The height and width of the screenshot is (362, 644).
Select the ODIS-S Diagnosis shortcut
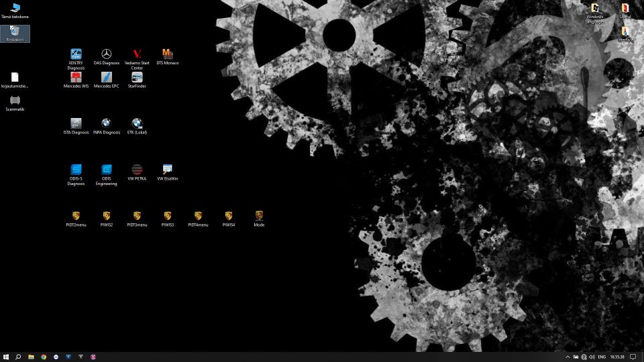tap(76, 175)
